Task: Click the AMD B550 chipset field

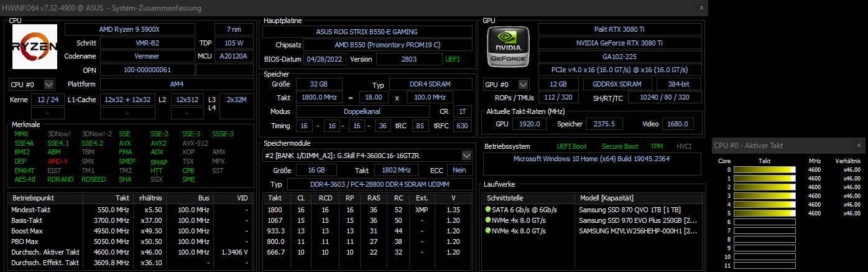Action: [387, 45]
